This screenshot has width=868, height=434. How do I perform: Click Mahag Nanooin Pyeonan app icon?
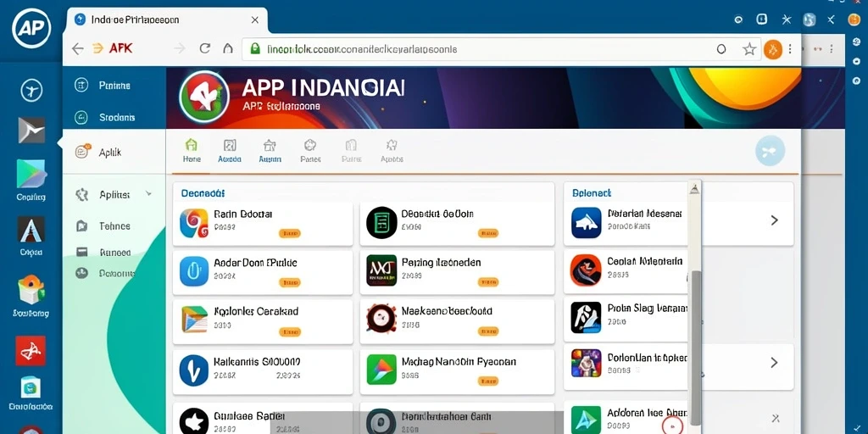coord(382,370)
